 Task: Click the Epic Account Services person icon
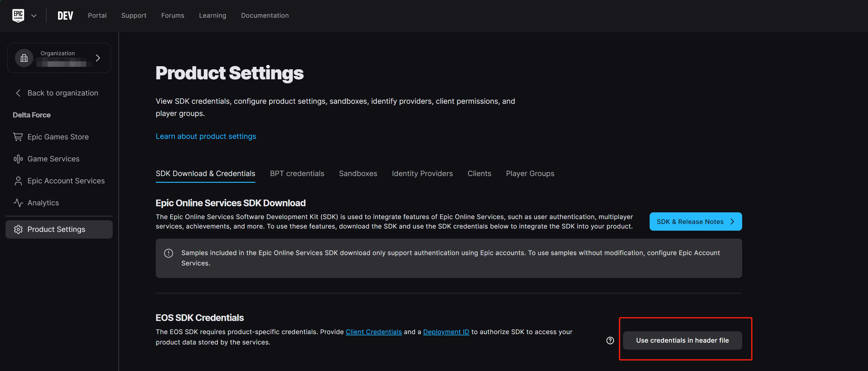click(18, 181)
